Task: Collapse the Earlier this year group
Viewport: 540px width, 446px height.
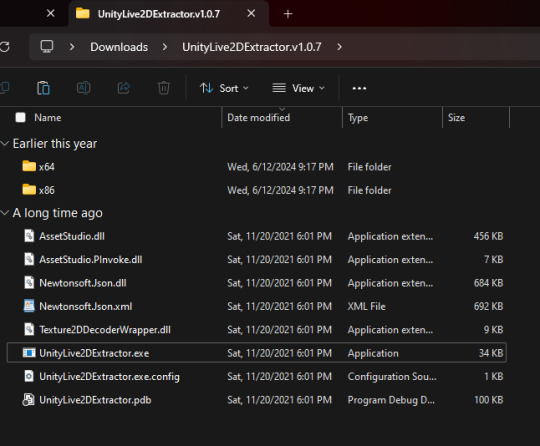Action: [4, 144]
